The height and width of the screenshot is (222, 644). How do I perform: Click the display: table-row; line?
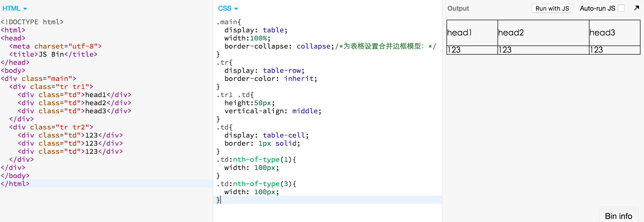coord(264,71)
